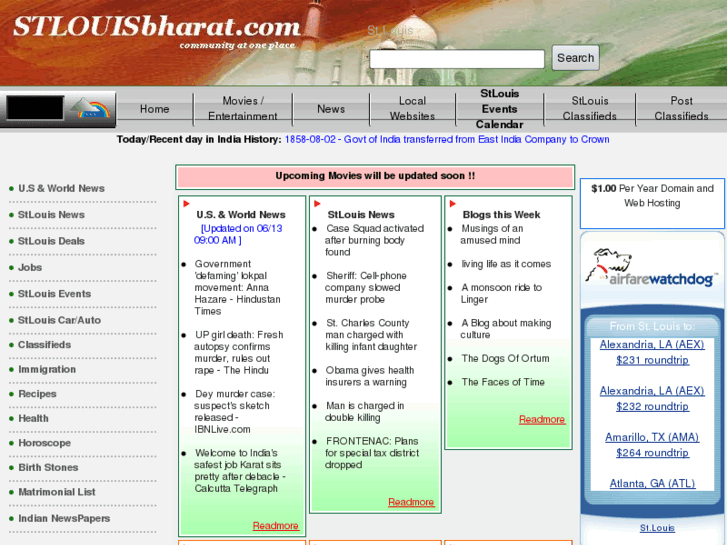
Task: Open Horoscope sidebar link
Action: click(x=45, y=443)
